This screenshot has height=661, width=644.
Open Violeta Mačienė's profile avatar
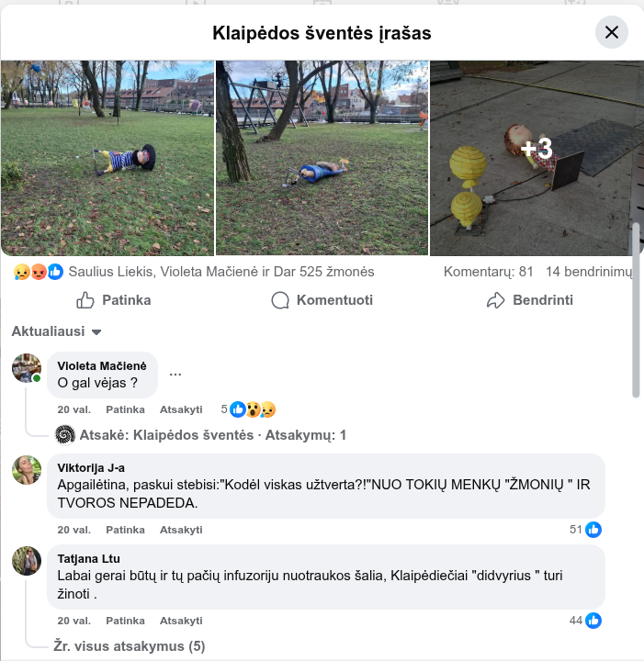(x=27, y=368)
